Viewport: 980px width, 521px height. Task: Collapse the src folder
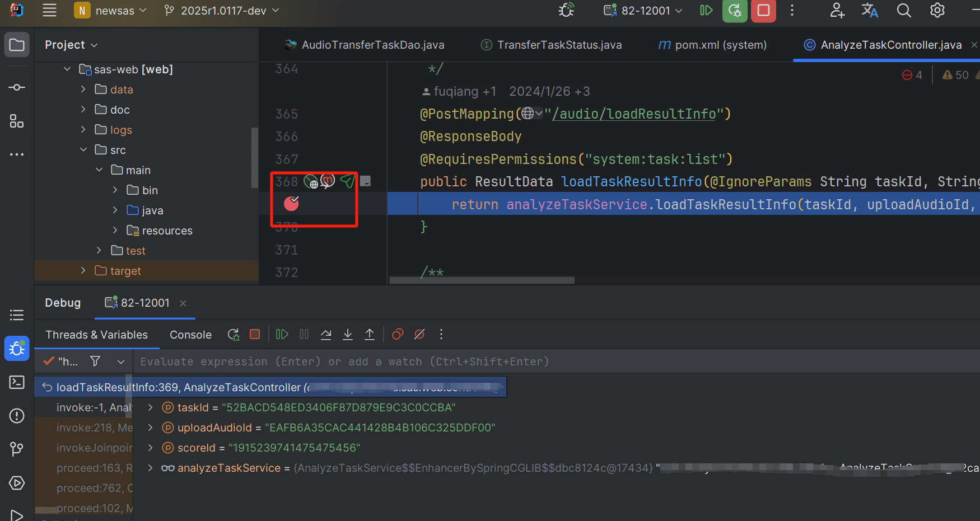(x=83, y=150)
